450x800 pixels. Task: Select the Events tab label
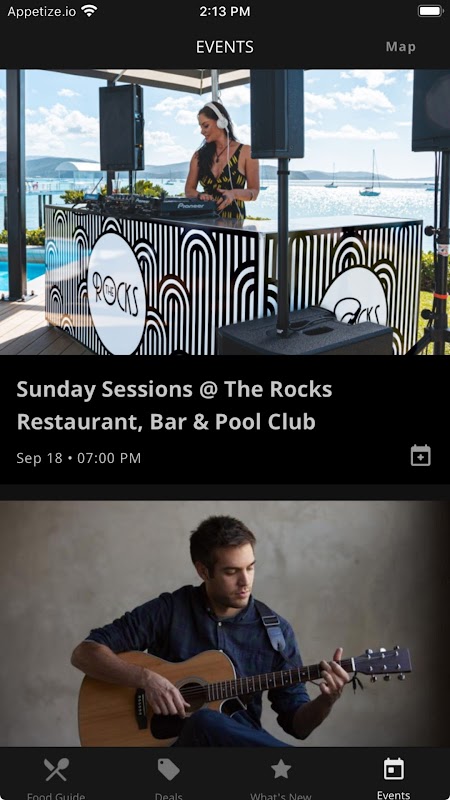pos(393,794)
